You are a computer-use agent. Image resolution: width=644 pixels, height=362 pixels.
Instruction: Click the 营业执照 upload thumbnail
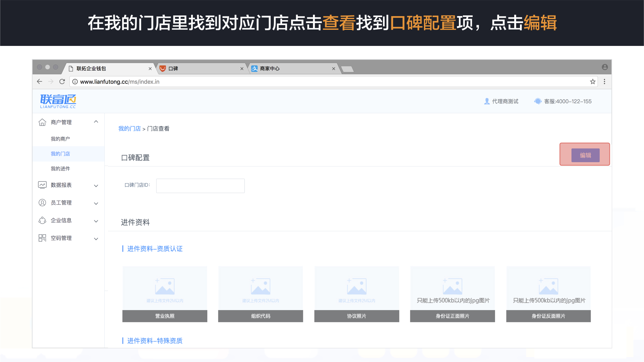pos(165,294)
